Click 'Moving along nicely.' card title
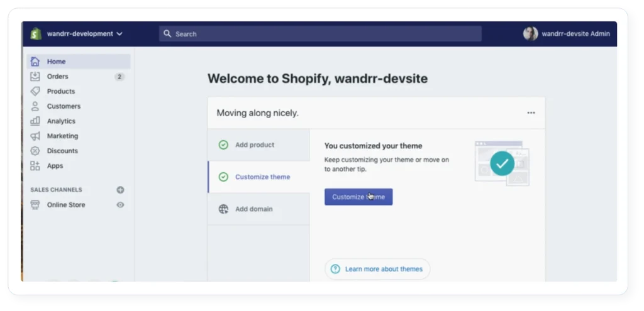The image size is (644, 311). pos(257,113)
